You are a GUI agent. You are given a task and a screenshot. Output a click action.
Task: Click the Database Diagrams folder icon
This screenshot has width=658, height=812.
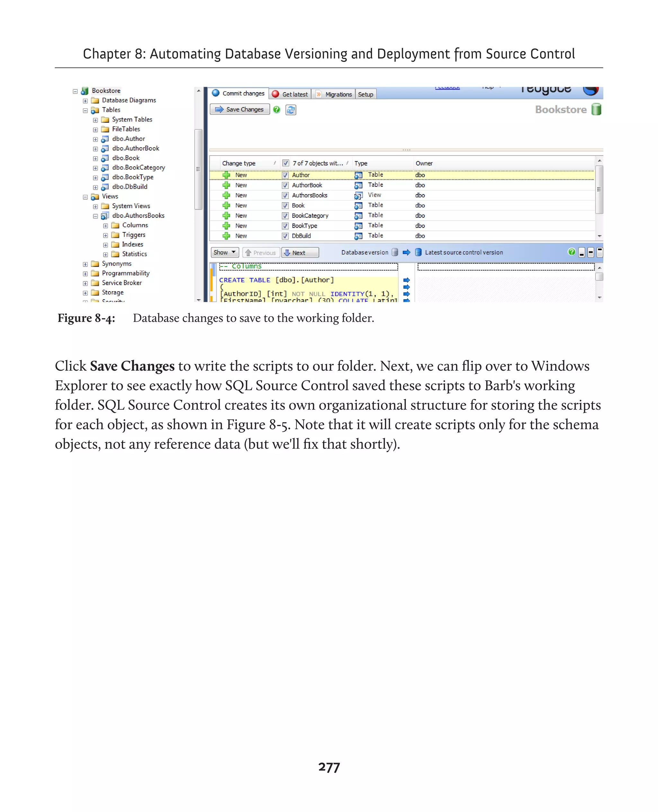(95, 101)
